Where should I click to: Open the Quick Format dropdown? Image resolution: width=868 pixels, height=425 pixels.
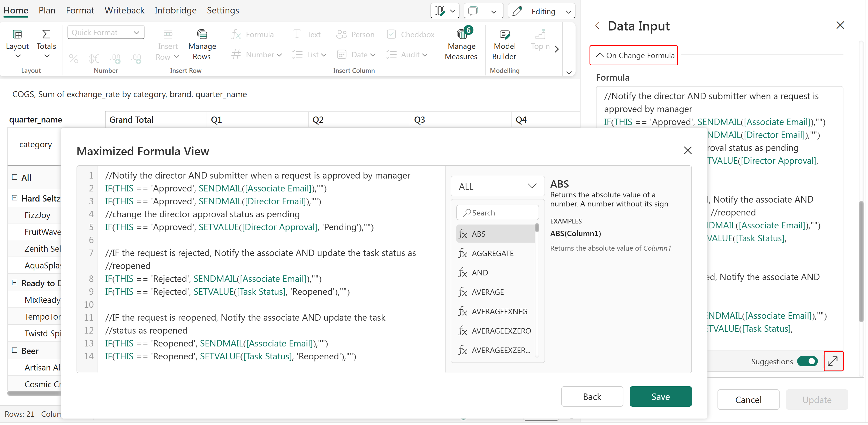(x=106, y=33)
